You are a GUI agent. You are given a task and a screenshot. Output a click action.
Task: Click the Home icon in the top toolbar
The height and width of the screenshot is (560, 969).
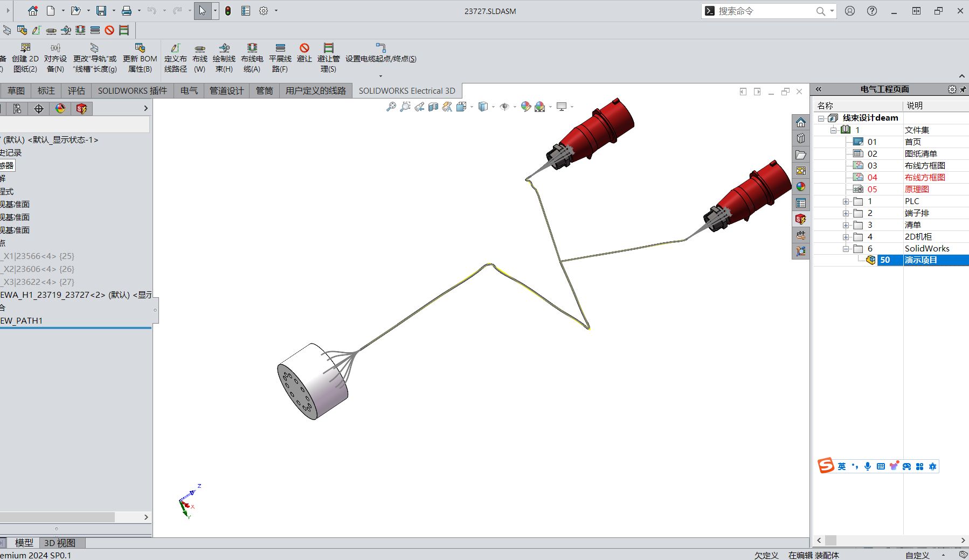pos(33,11)
